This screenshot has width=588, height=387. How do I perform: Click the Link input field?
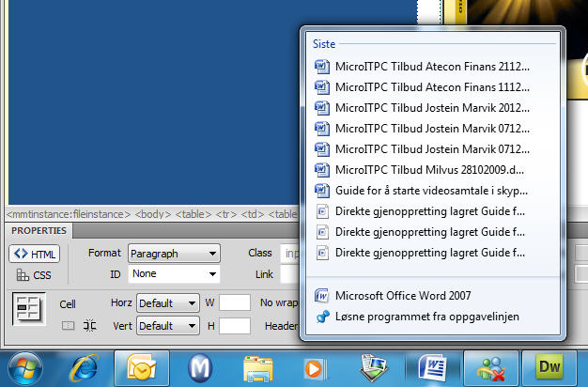coord(290,274)
